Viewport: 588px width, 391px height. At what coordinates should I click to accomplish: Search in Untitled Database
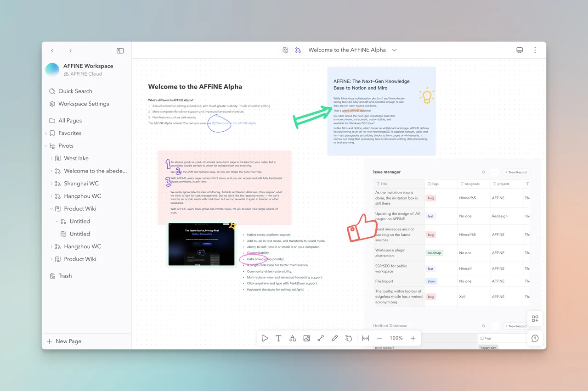click(x=484, y=326)
